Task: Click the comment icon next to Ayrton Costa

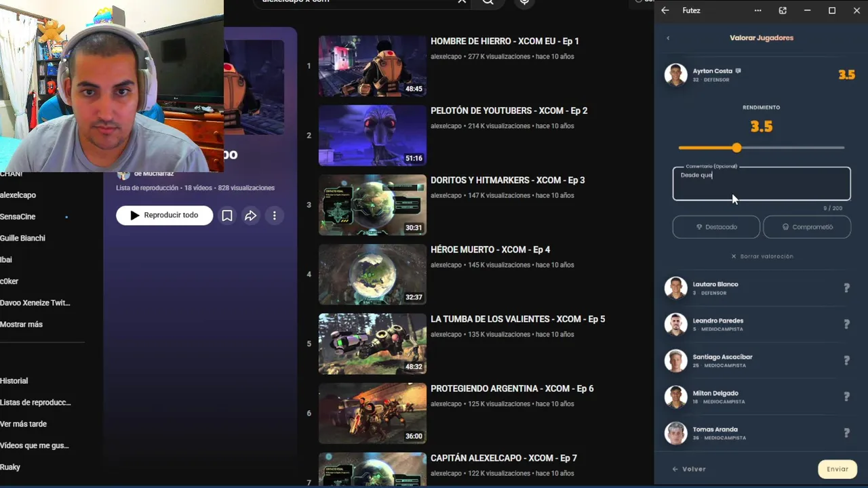Action: tap(738, 71)
